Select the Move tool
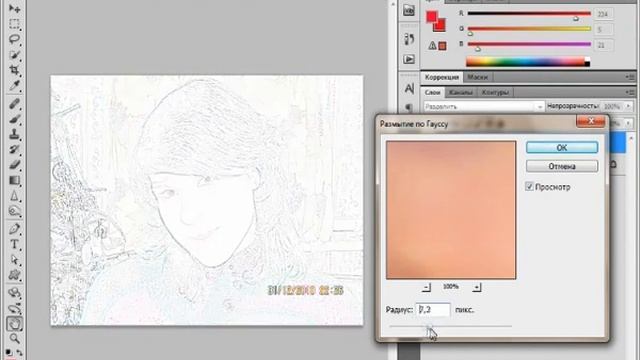 click(x=14, y=9)
